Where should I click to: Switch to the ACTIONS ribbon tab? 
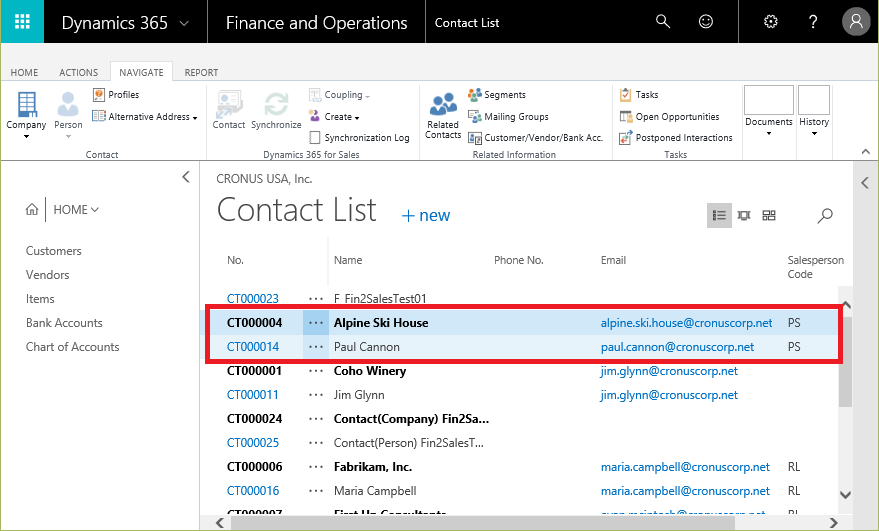[78, 72]
